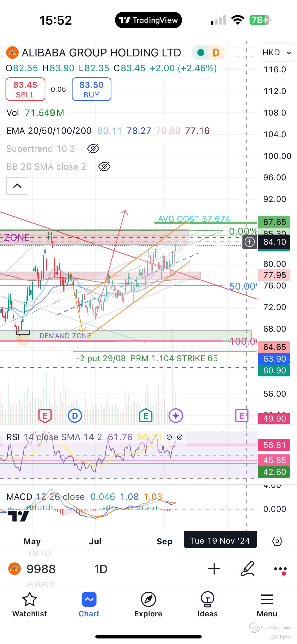Collapse the indicator legend with chevron
Image resolution: width=297 pixels, height=644 pixels.
coord(17,186)
